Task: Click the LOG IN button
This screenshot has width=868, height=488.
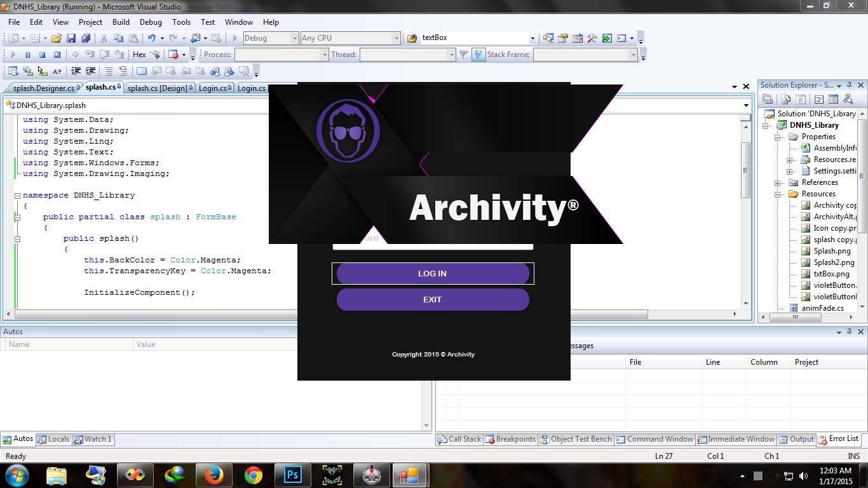Action: pyautogui.click(x=433, y=274)
